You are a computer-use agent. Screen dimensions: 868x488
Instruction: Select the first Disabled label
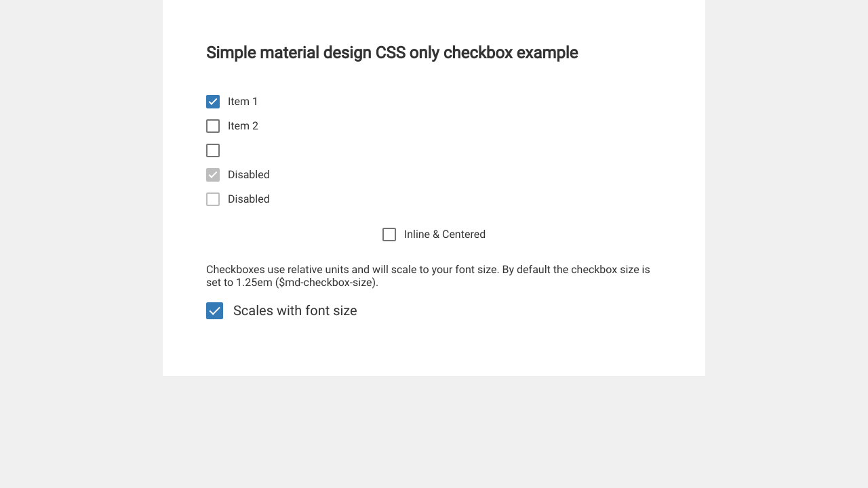tap(249, 175)
